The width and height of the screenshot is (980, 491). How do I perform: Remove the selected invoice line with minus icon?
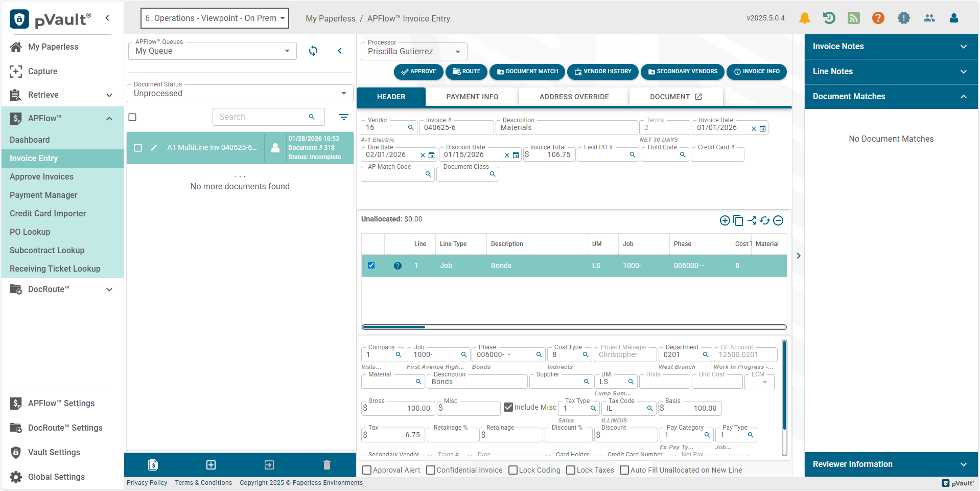(x=778, y=220)
